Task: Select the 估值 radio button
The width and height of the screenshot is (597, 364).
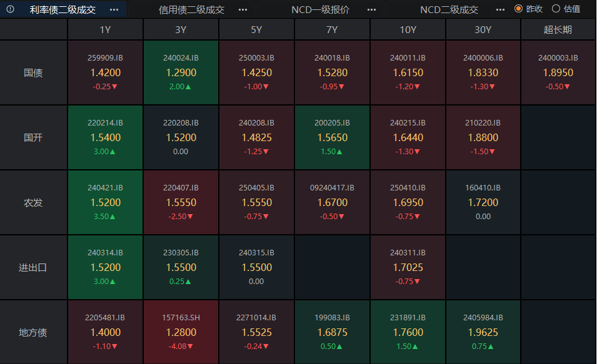Action: (556, 9)
